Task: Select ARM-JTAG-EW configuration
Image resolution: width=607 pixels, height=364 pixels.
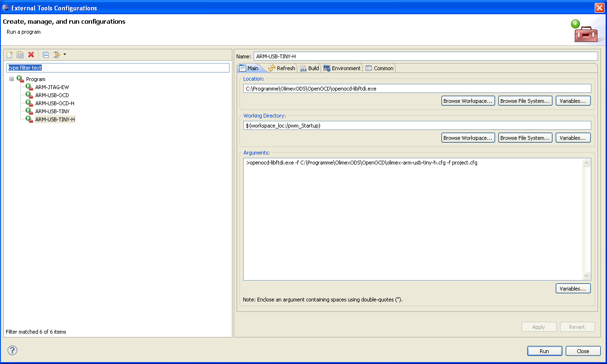Action: coord(52,87)
